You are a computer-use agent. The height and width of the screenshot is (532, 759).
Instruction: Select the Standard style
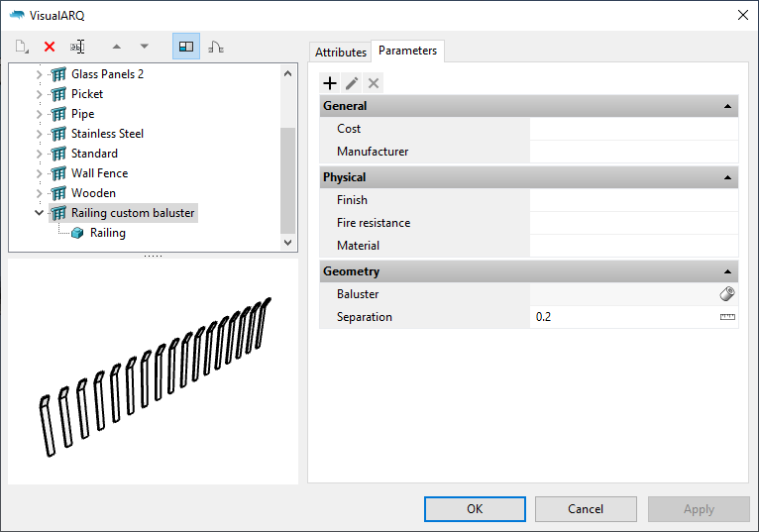(x=94, y=154)
